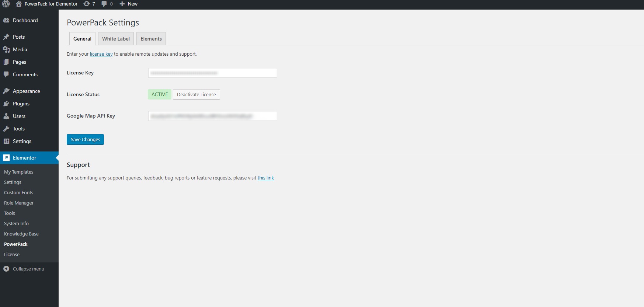Open License submenu item
Image resolution: width=644 pixels, height=307 pixels.
coord(12,254)
